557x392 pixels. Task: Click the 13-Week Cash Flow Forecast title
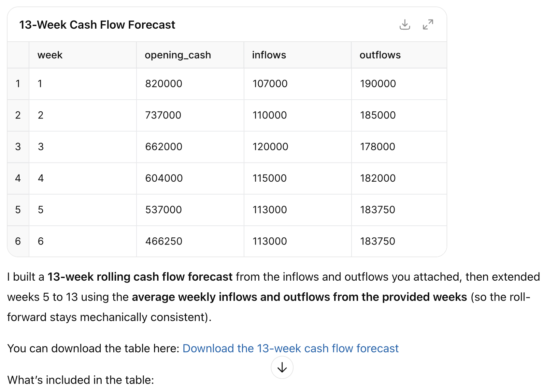[97, 25]
